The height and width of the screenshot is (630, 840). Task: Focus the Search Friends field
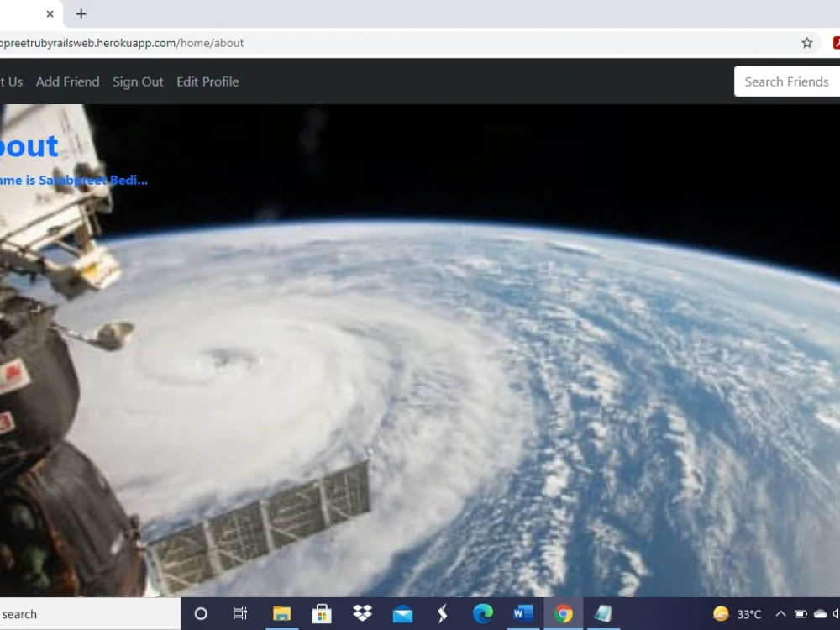[x=787, y=81]
